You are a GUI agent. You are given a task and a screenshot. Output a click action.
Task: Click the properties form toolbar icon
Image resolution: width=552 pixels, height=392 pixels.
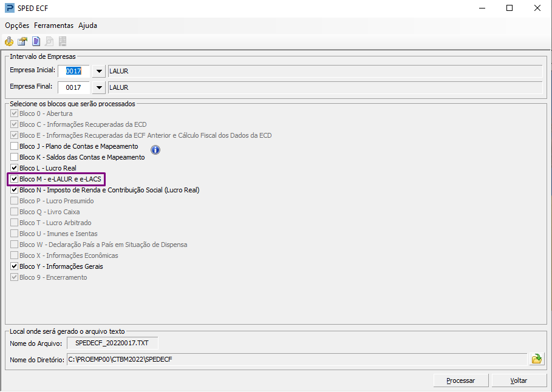point(22,41)
